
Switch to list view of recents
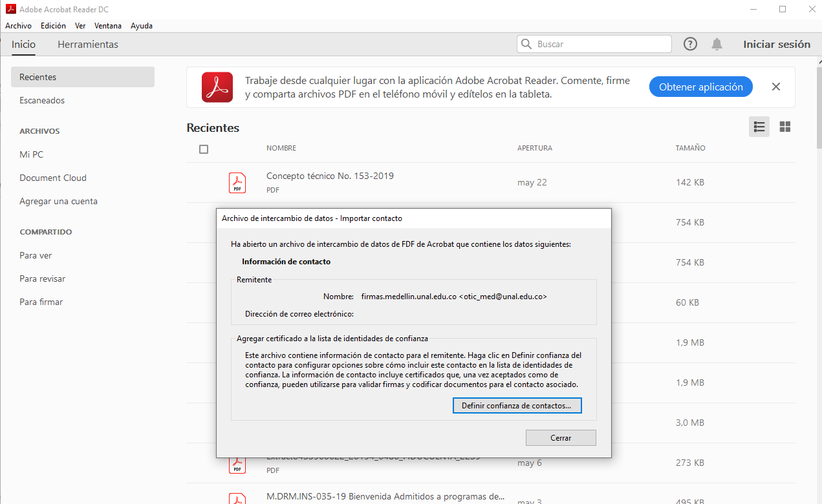(759, 127)
